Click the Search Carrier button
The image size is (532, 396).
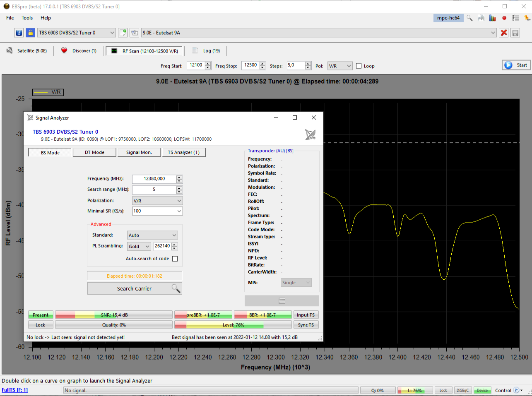tap(135, 288)
